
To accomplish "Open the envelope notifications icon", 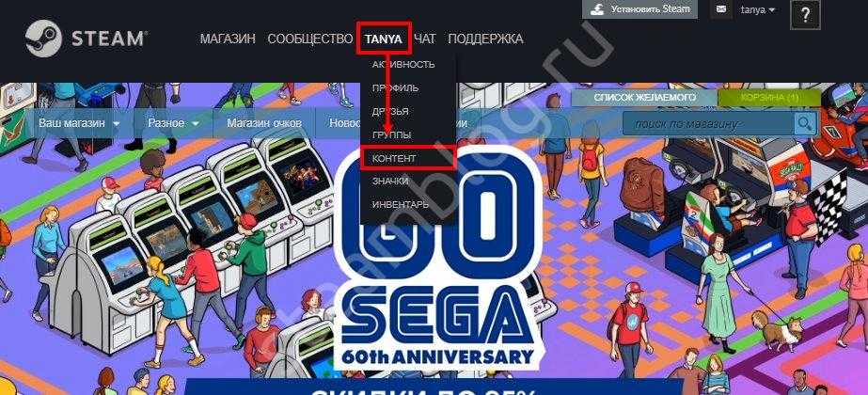I will 721,9.
